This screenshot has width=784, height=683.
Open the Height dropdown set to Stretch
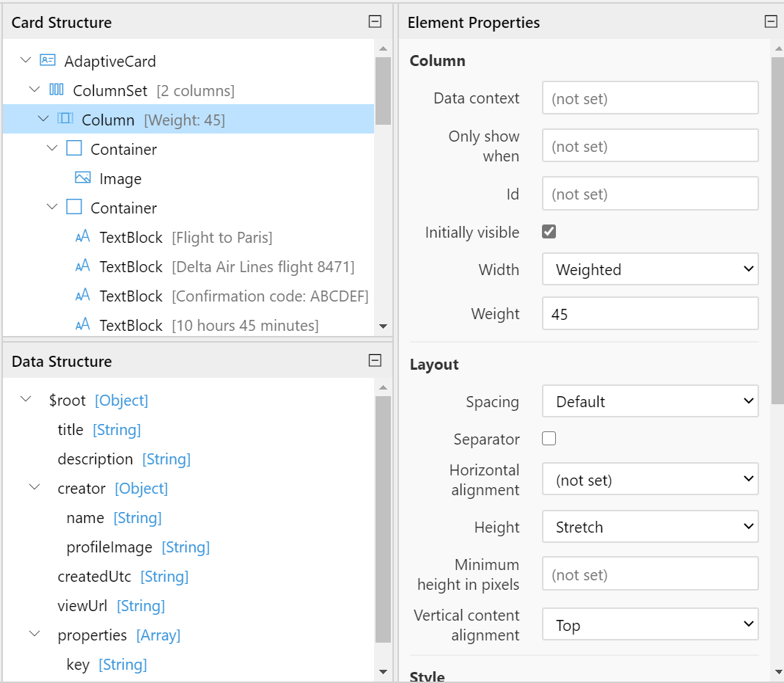[x=650, y=527]
